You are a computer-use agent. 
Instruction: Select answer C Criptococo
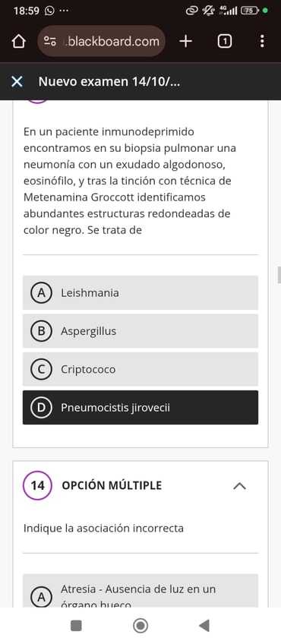(140, 369)
